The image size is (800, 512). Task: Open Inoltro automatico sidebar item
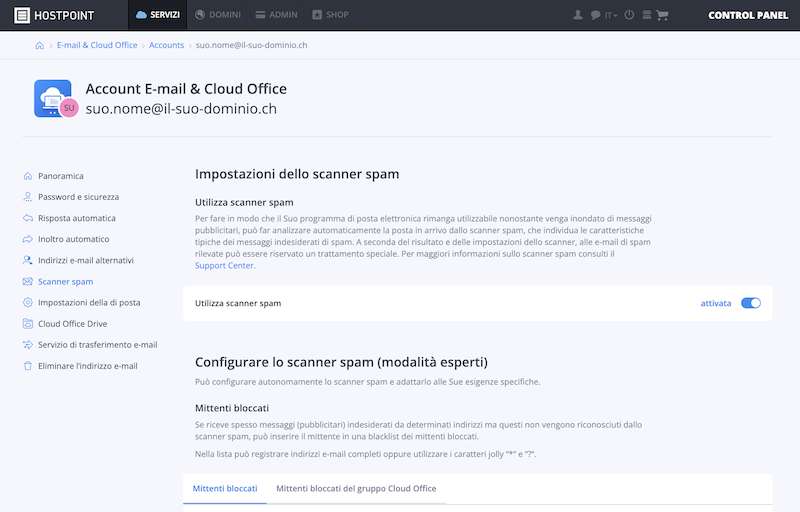point(66,239)
